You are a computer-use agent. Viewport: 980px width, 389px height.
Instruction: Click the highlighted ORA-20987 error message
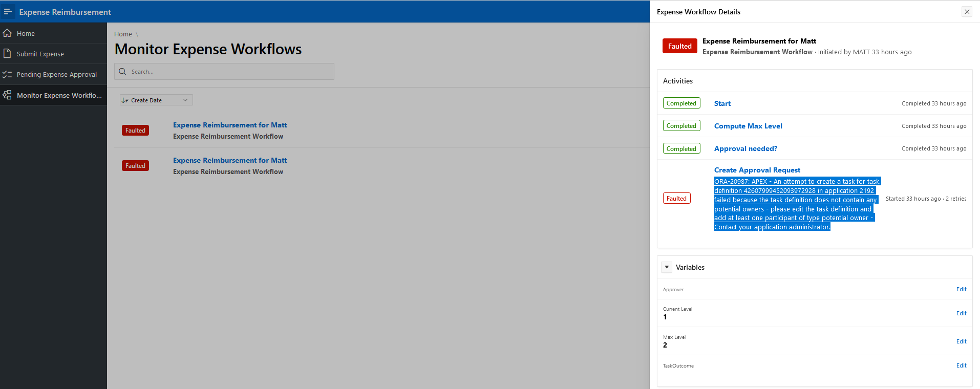point(796,204)
